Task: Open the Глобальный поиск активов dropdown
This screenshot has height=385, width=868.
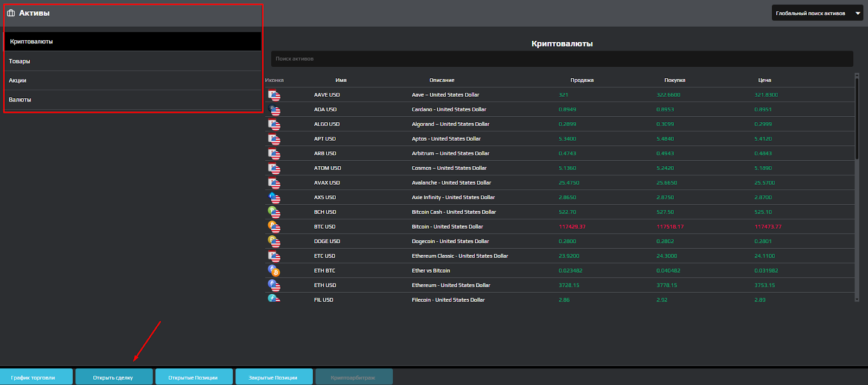Action: [817, 13]
